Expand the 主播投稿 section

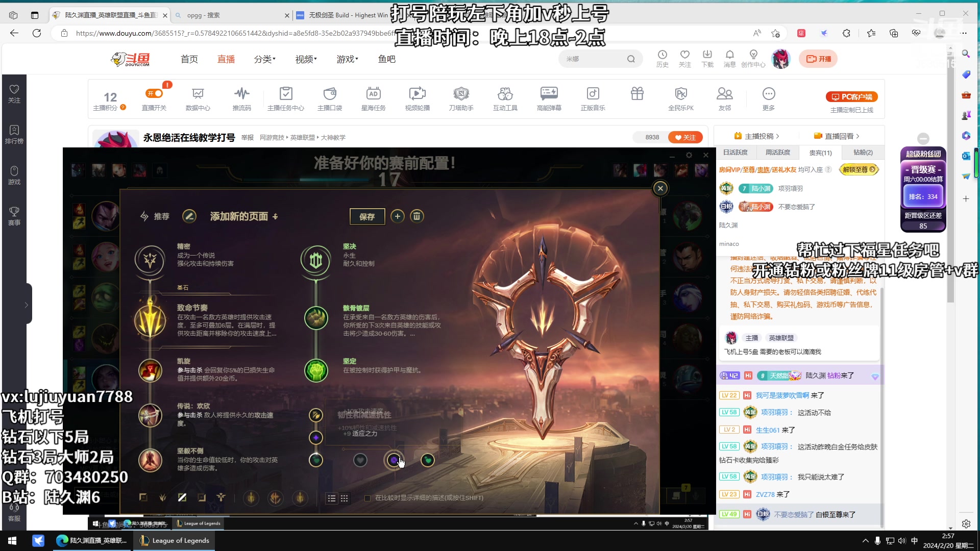tap(756, 136)
